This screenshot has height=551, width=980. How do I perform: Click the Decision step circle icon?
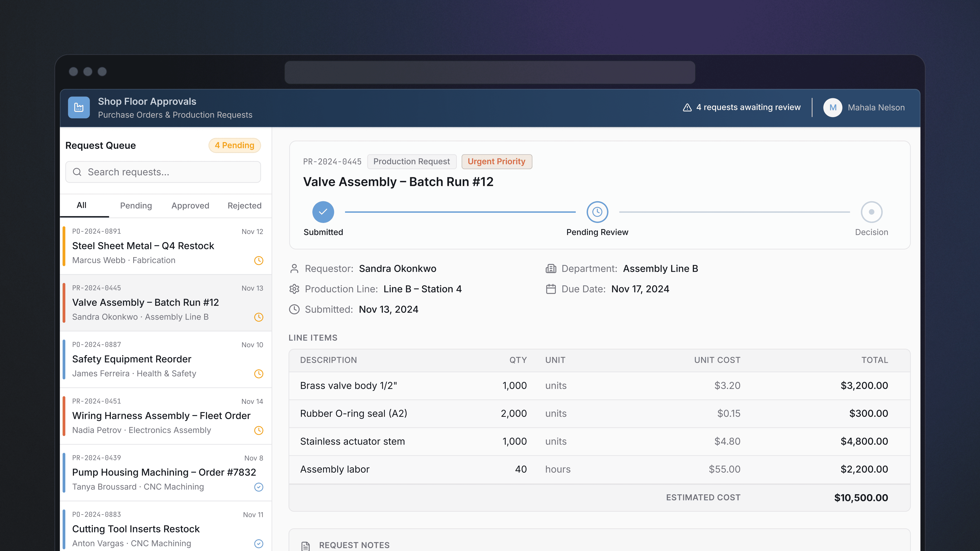click(x=872, y=212)
